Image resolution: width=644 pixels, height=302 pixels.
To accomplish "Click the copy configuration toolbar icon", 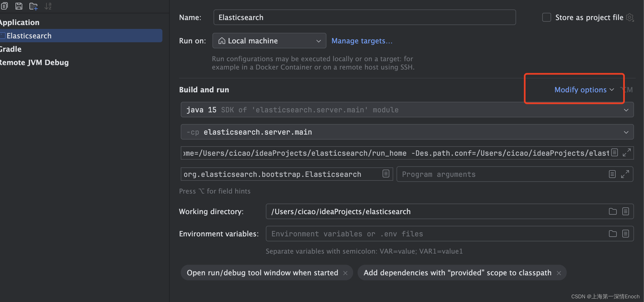I will (x=4, y=6).
